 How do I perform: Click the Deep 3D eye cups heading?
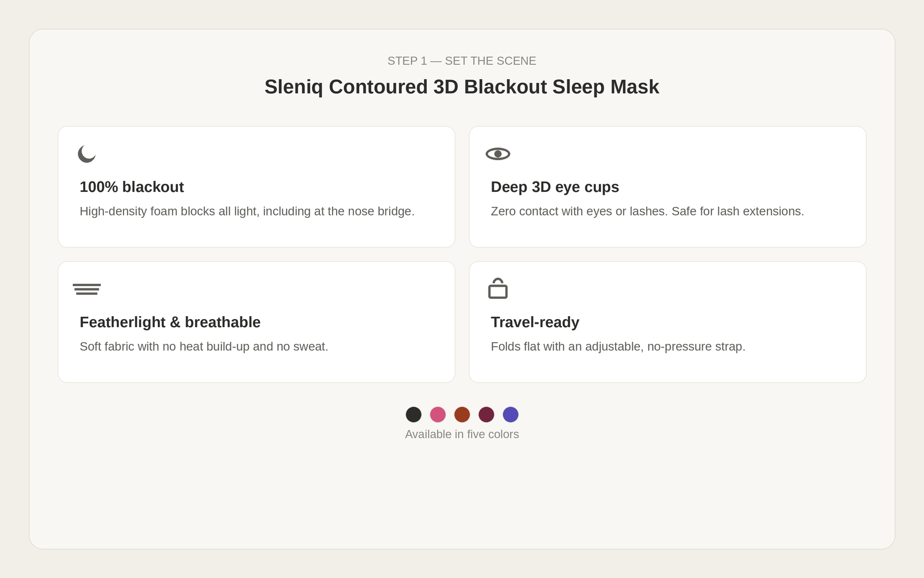tap(555, 187)
